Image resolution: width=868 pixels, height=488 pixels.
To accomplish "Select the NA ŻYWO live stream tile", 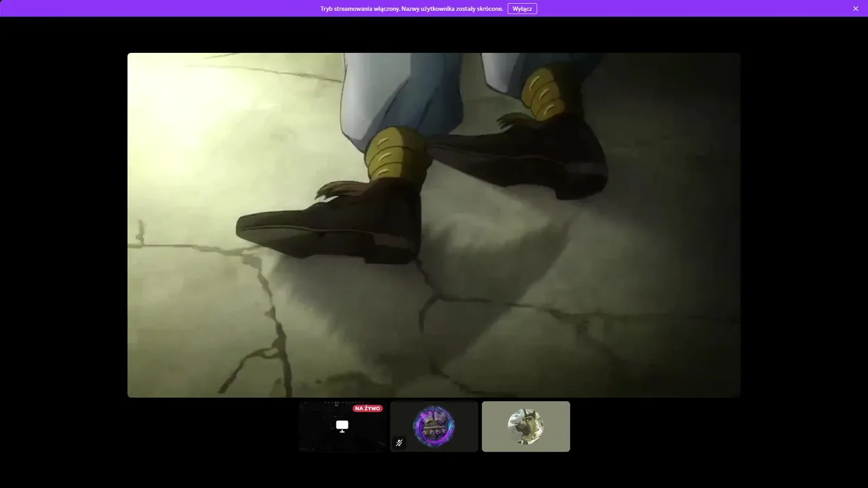I will [342, 426].
